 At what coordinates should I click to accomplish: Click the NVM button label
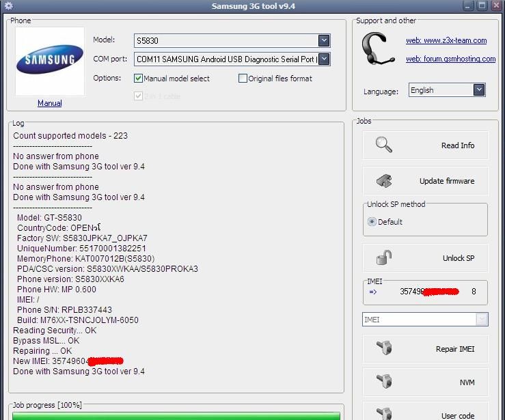(467, 382)
